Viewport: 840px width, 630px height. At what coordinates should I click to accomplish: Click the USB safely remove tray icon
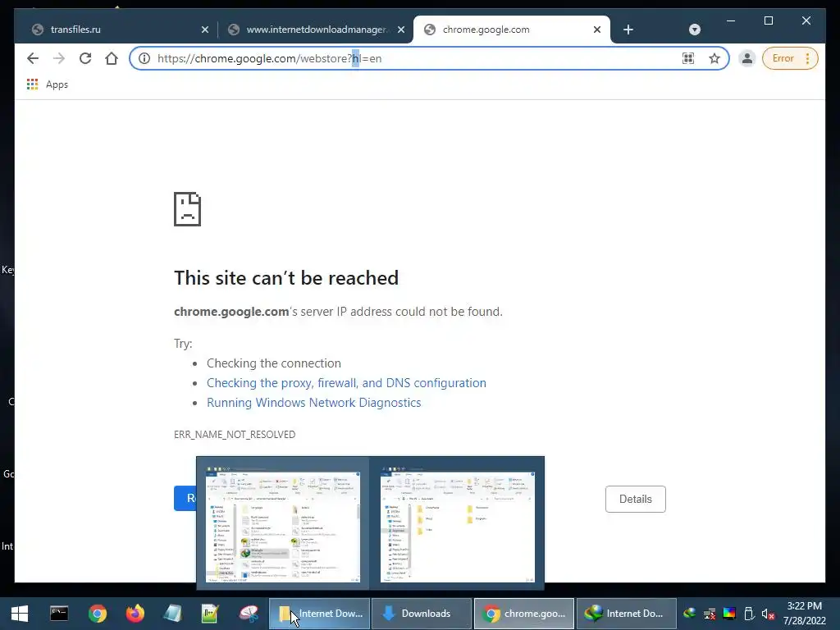[x=749, y=614]
